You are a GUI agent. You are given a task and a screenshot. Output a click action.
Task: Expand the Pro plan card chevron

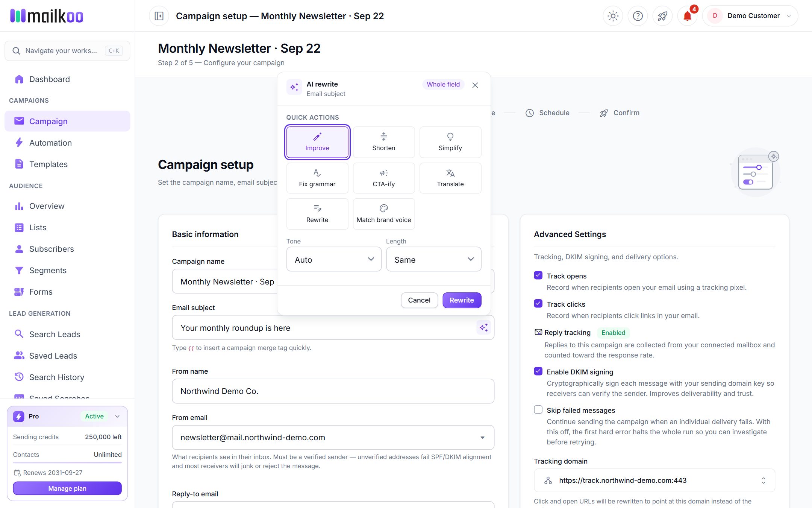coord(117,417)
